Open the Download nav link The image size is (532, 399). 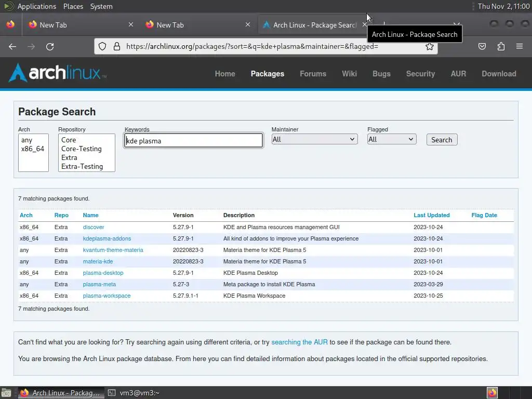[499, 74]
